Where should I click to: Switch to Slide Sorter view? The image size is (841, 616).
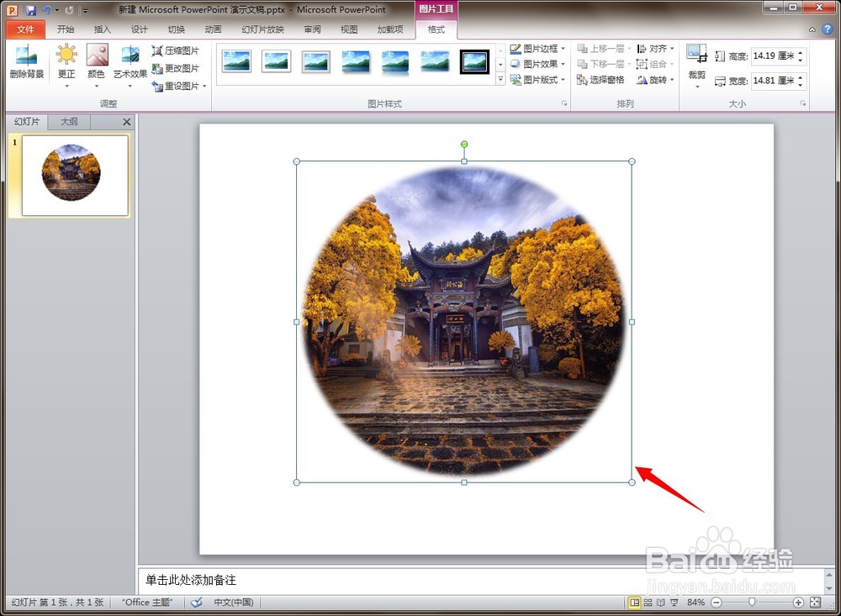[x=648, y=603]
